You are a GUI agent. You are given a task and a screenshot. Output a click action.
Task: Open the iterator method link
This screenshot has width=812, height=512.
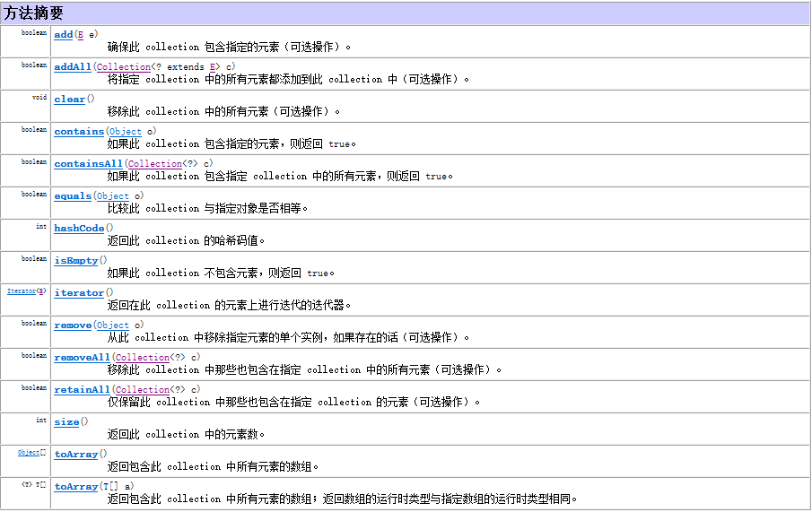[x=79, y=292]
